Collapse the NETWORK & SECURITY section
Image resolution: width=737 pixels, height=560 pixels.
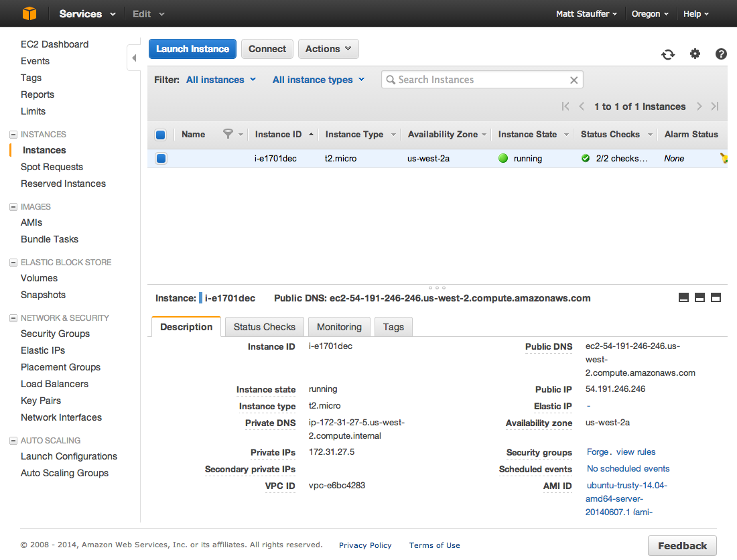coord(13,318)
